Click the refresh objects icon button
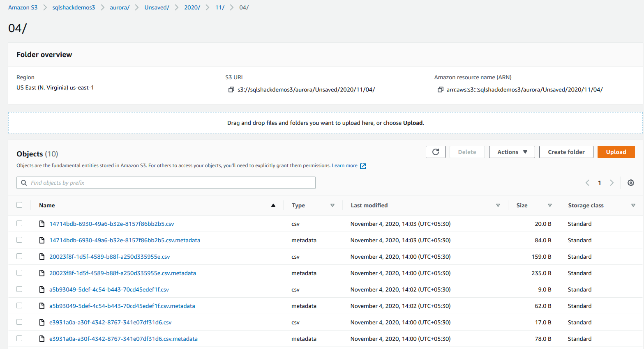Image resolution: width=644 pixels, height=349 pixels. 435,152
